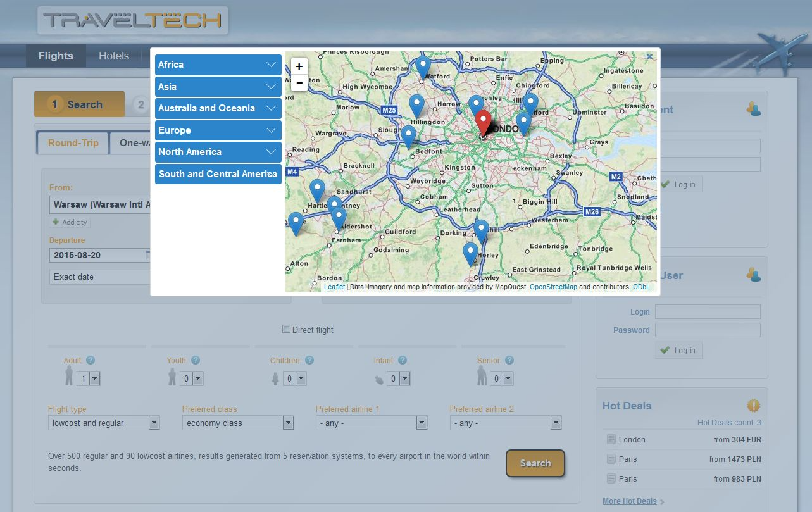Click the Hot Deals alert icon
The image size is (812, 512).
(x=753, y=406)
